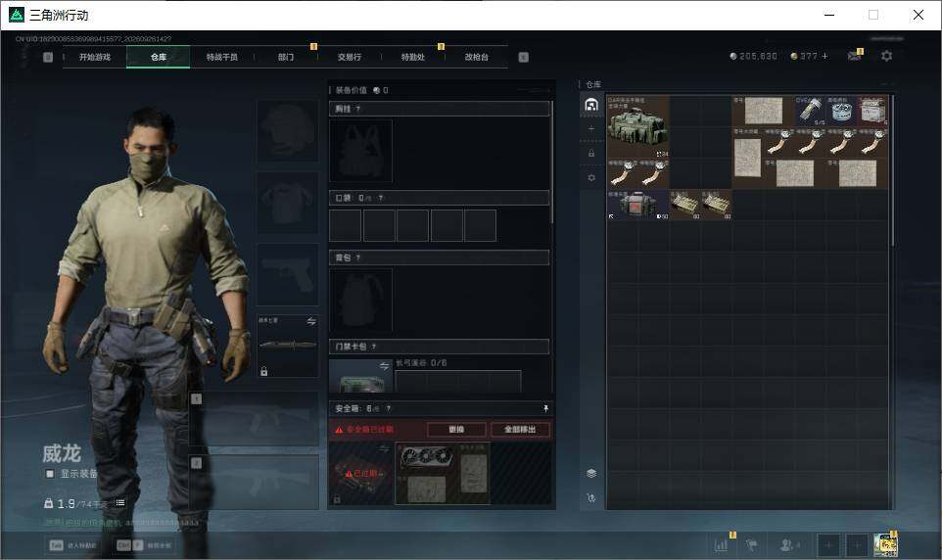Click the equipment panel vertical scrollbar
The width and height of the screenshot is (942, 560).
click(551, 163)
